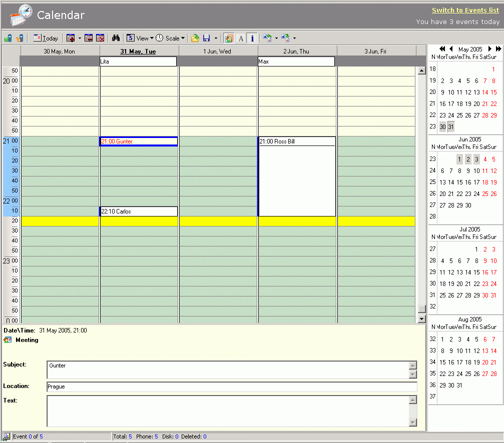
Task: Click Total: 5 in status bar
Action: (123, 436)
